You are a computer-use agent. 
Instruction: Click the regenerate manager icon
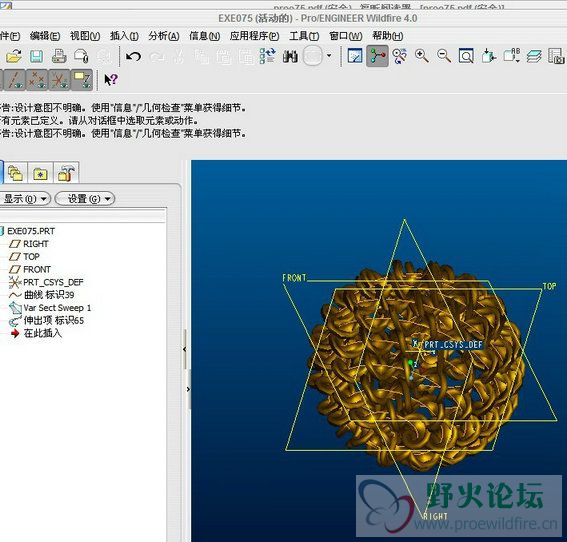click(268, 56)
